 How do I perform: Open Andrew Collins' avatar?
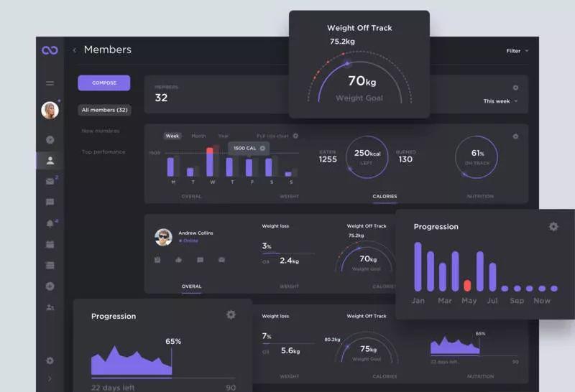click(x=164, y=237)
